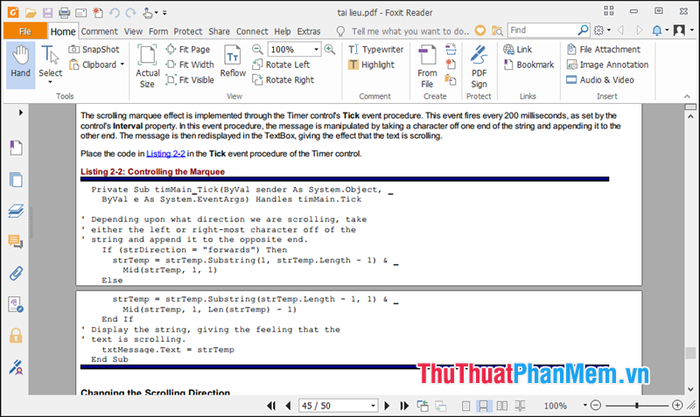Toggle Fit Width view mode
Screen dimensions: 700x417
pyautogui.click(x=188, y=64)
